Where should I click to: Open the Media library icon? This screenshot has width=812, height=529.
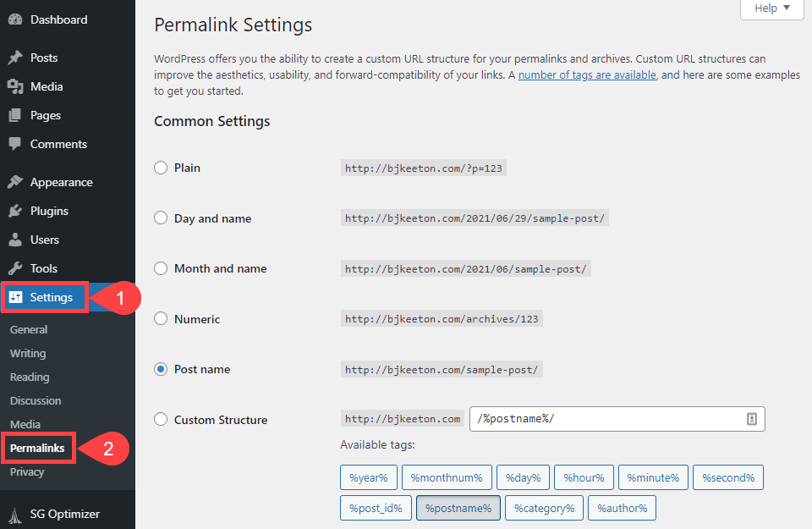[x=17, y=85]
